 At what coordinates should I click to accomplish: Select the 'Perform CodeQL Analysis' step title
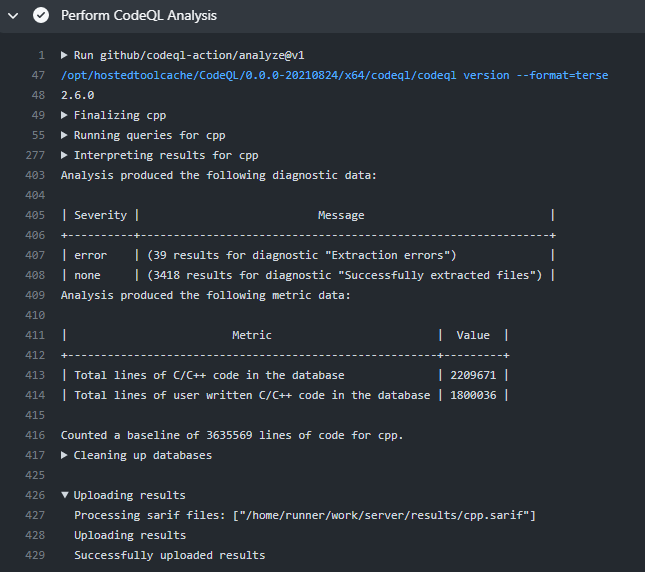point(138,16)
